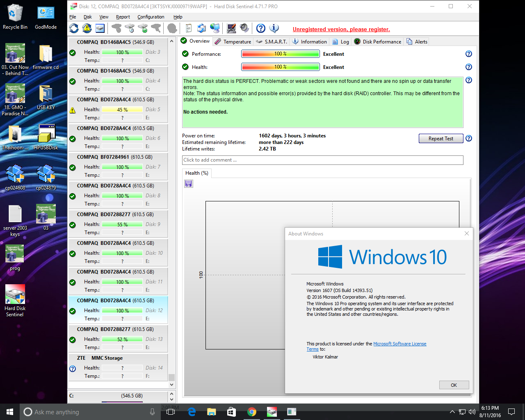Click down arrow beside C: partition panel
This screenshot has width=525, height=420.
click(x=171, y=399)
